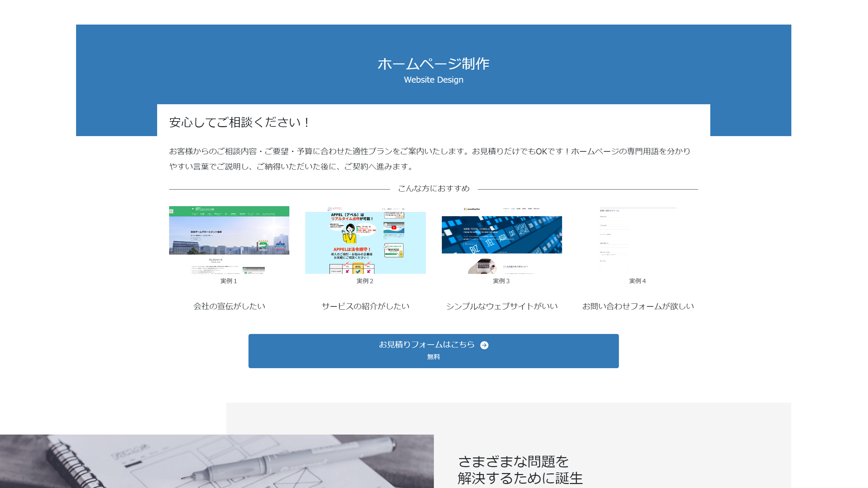The height and width of the screenshot is (488, 868).
Task: Click the APPEL logo in 実例2 thumbnail
Action: 335,208
